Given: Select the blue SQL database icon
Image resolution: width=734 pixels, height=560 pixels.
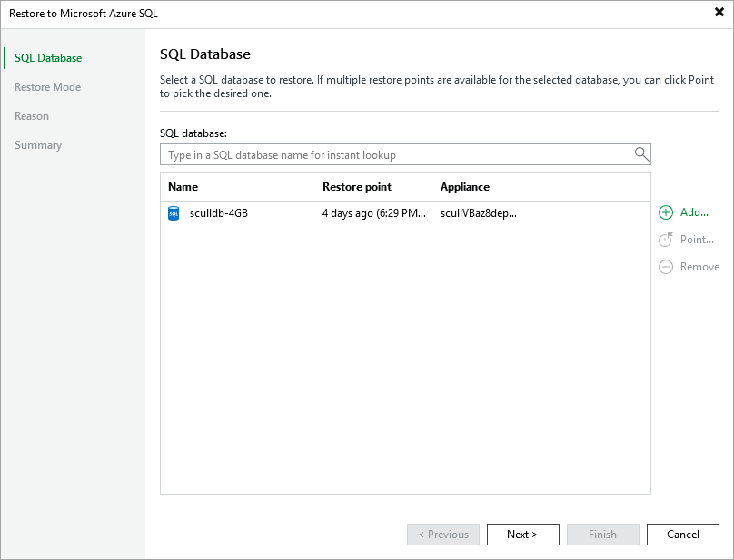Looking at the screenshot, I should pyautogui.click(x=174, y=213).
